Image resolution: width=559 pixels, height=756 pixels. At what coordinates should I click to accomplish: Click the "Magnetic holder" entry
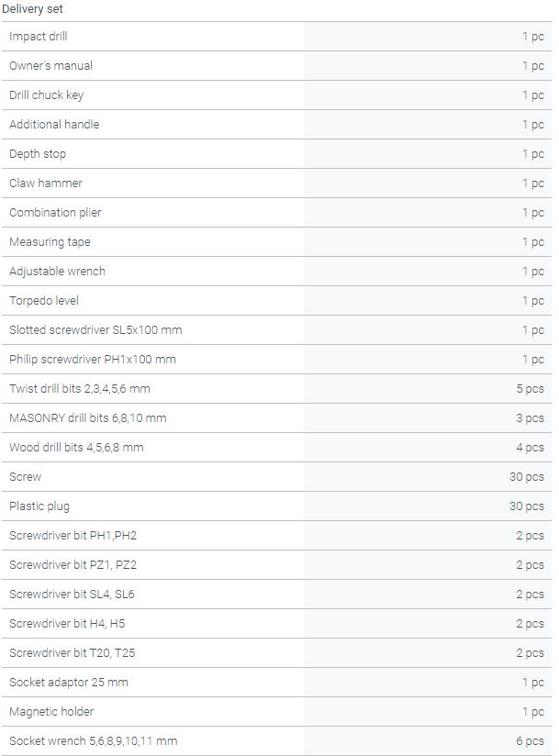click(51, 712)
